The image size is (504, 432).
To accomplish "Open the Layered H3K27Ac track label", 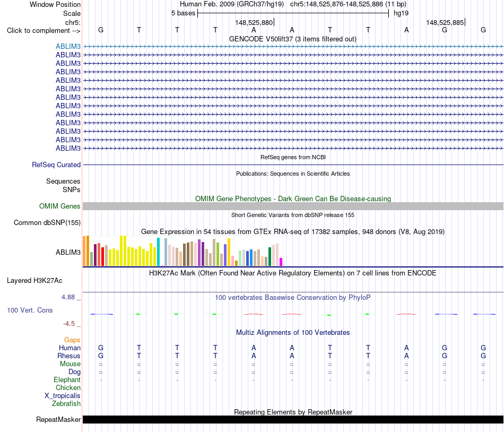I will [x=34, y=280].
